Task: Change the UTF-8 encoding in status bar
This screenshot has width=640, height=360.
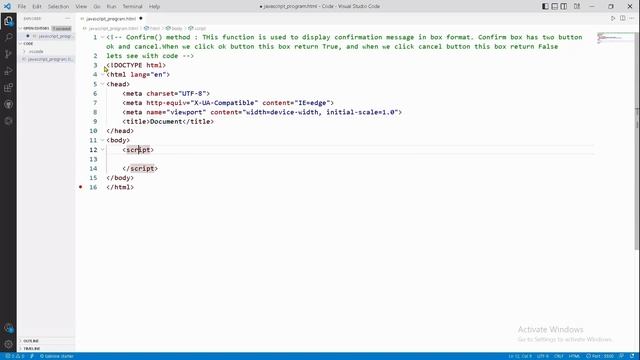Action: 542,356
